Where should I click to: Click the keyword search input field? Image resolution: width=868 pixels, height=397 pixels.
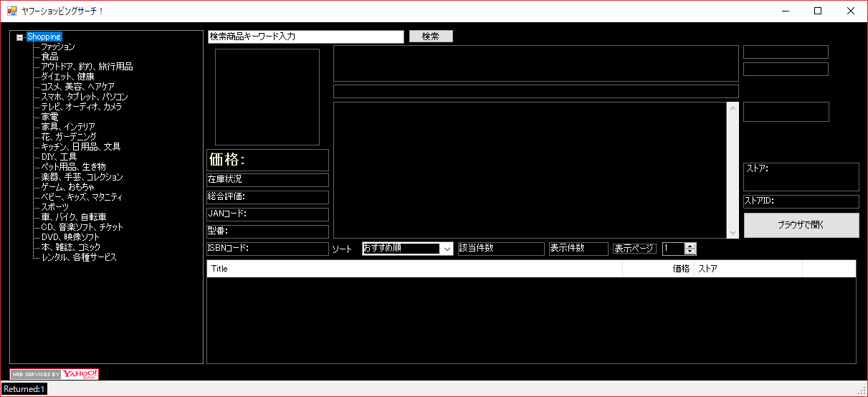point(306,37)
